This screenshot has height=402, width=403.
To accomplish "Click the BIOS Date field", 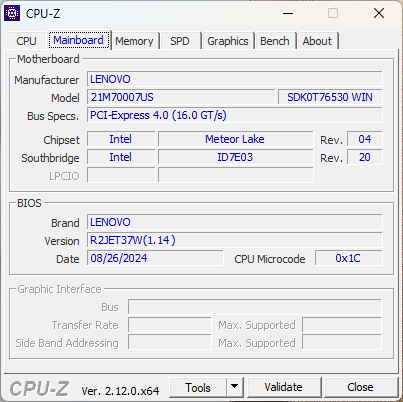I will [155, 258].
